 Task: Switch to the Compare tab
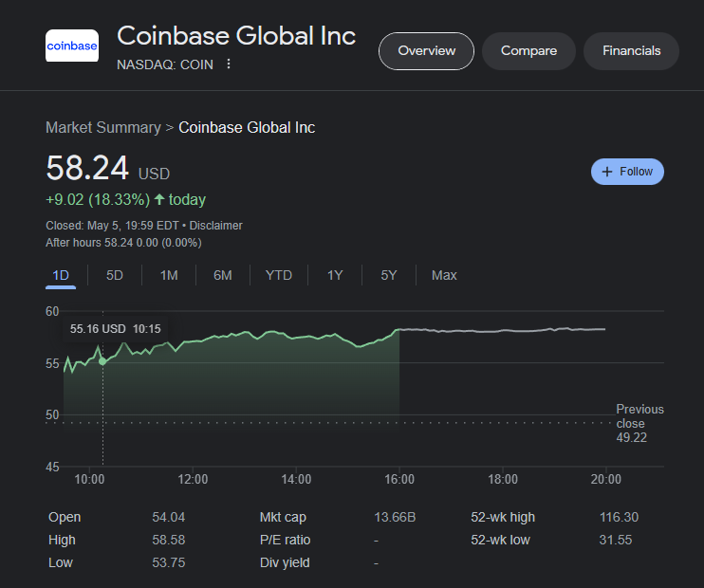(x=528, y=50)
